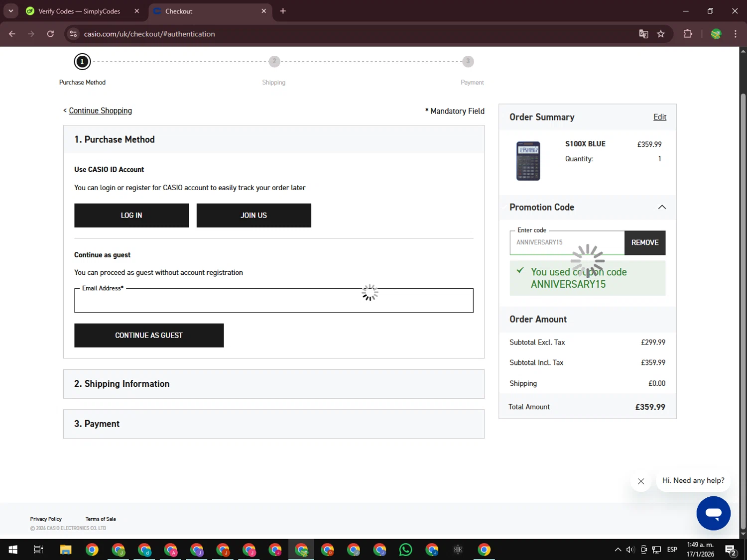Click the promotion code input box
Image resolution: width=747 pixels, height=560 pixels.
(567, 242)
